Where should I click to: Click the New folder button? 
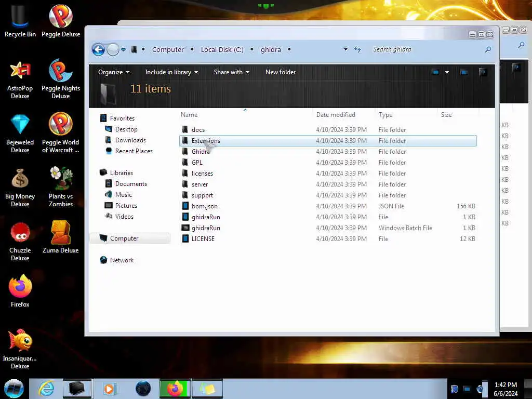tap(281, 72)
